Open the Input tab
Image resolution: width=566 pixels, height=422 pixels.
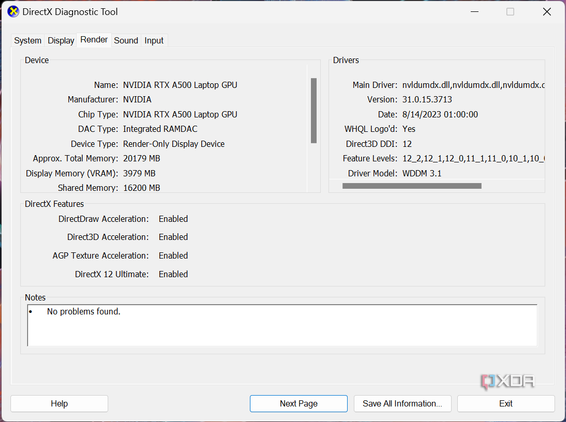click(154, 40)
